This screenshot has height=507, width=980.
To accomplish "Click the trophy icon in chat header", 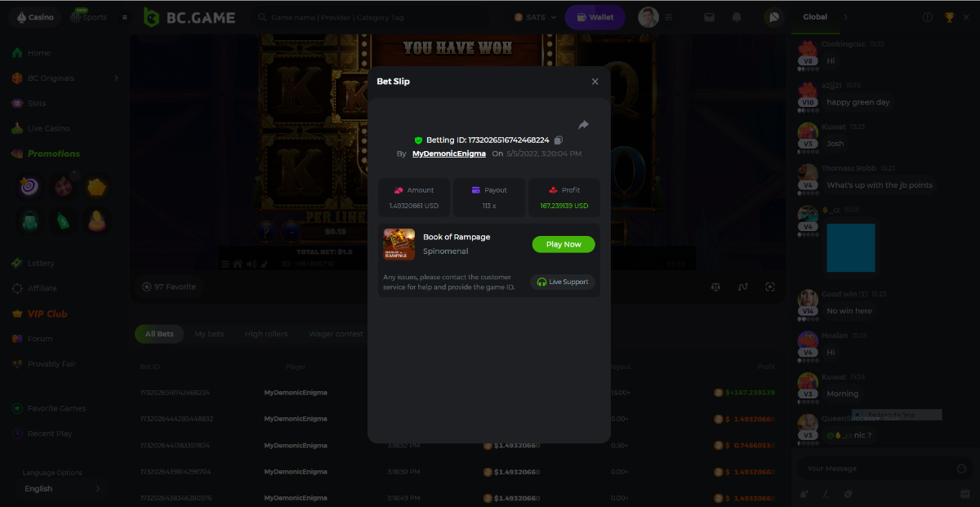I will point(949,17).
